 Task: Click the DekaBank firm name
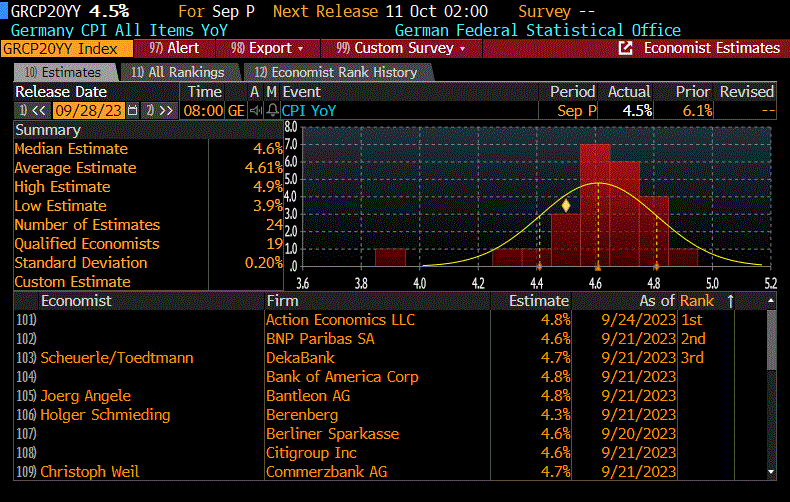click(x=300, y=358)
